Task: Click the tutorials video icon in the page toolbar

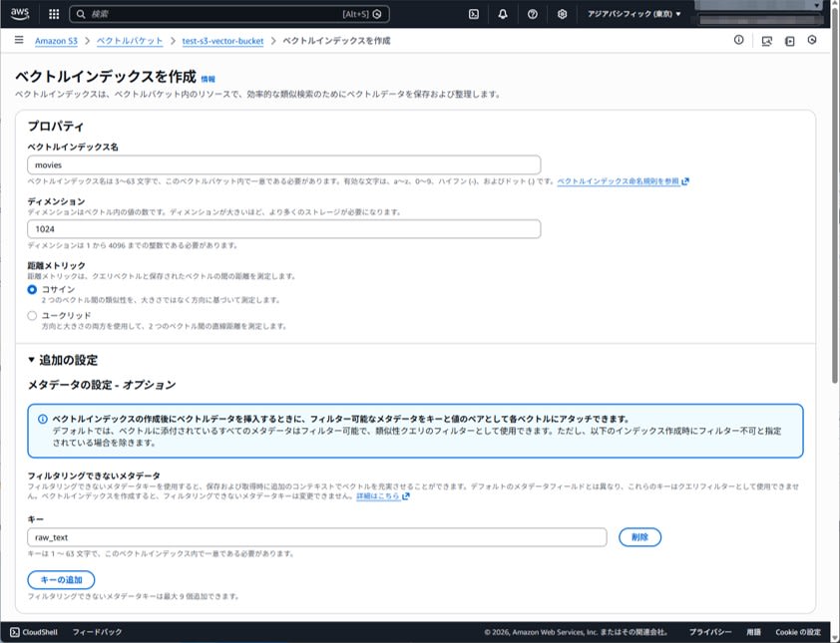Action: point(789,41)
